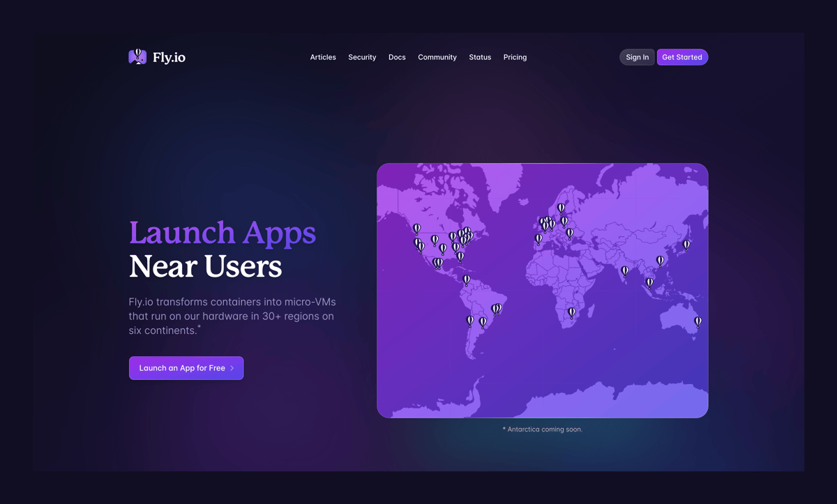Click the balloon marker over Chile
Viewport: 837px width, 504px height.
[469, 321]
